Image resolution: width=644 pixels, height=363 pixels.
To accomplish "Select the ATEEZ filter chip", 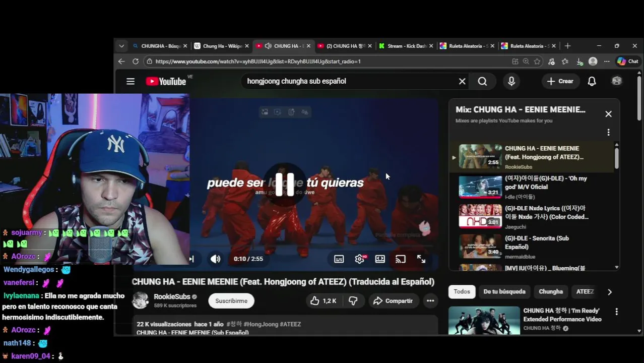I will tap(585, 291).
